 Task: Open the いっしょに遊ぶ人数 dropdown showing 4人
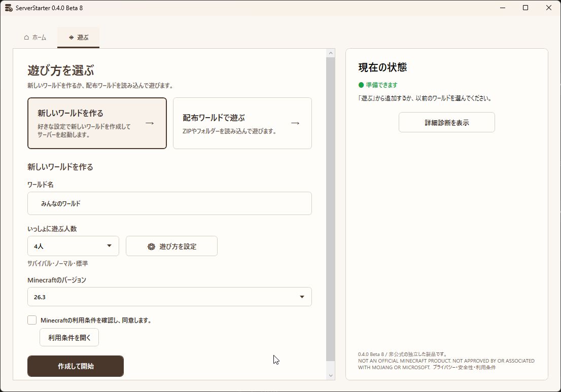coord(74,246)
